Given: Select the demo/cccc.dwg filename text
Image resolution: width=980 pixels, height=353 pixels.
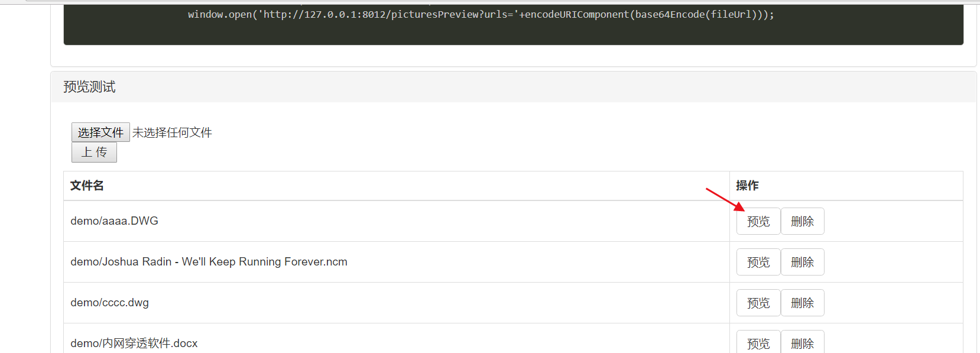Looking at the screenshot, I should pyautogui.click(x=109, y=302).
